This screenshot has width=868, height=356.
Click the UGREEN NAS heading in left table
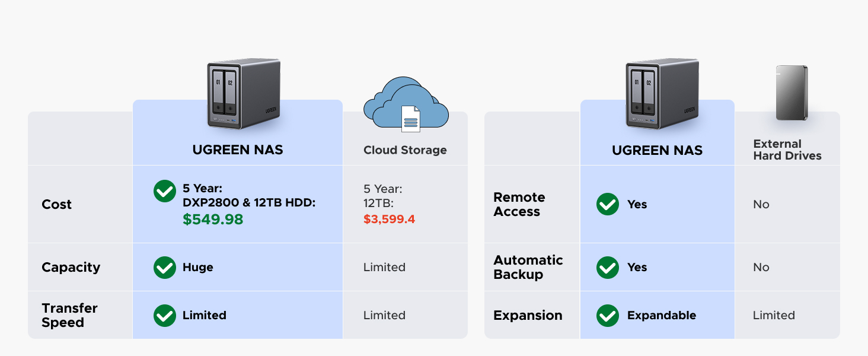click(x=238, y=150)
